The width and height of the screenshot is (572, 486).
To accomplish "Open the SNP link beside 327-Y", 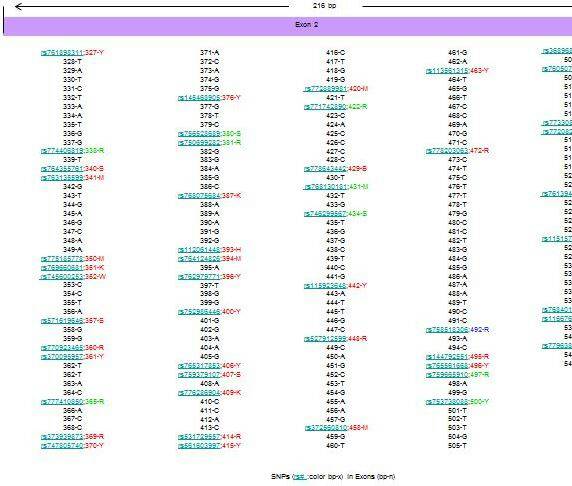I will coord(62,53).
